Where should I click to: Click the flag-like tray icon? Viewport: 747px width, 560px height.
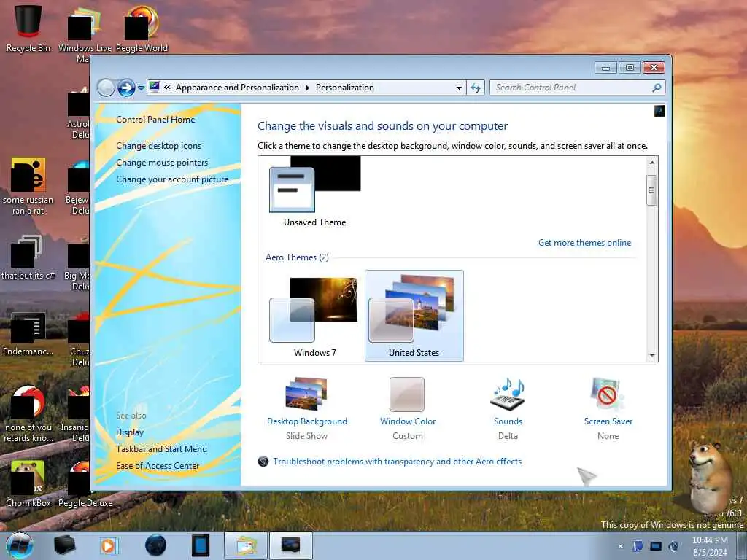point(638,546)
